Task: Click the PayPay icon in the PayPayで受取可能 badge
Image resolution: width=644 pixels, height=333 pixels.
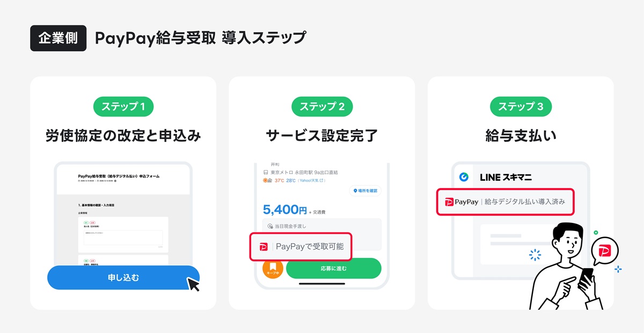Action: pos(263,248)
